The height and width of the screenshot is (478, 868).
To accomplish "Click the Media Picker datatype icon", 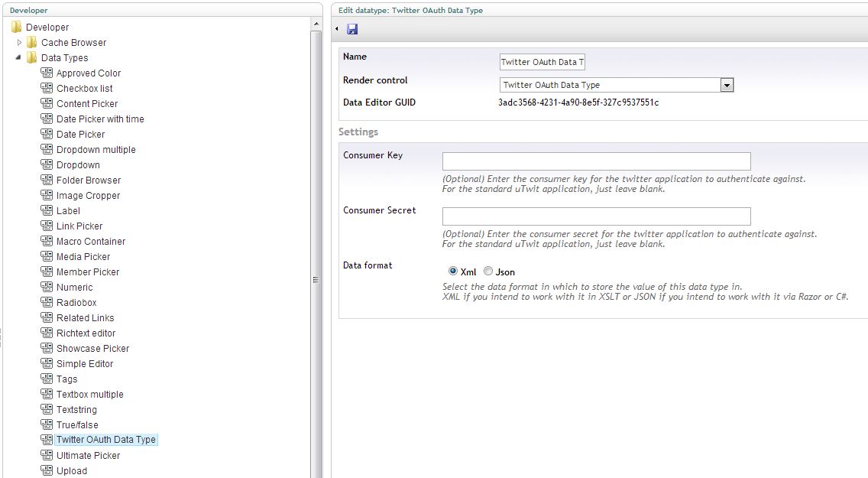I will (x=47, y=256).
